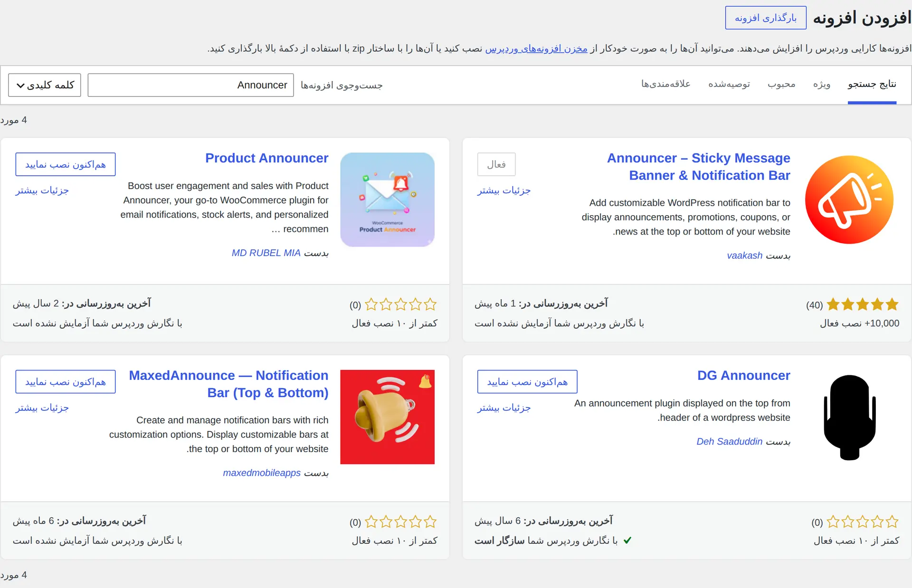The width and height of the screenshot is (912, 588).
Task: Open author link 'Deh Saaduddin'
Action: click(730, 442)
